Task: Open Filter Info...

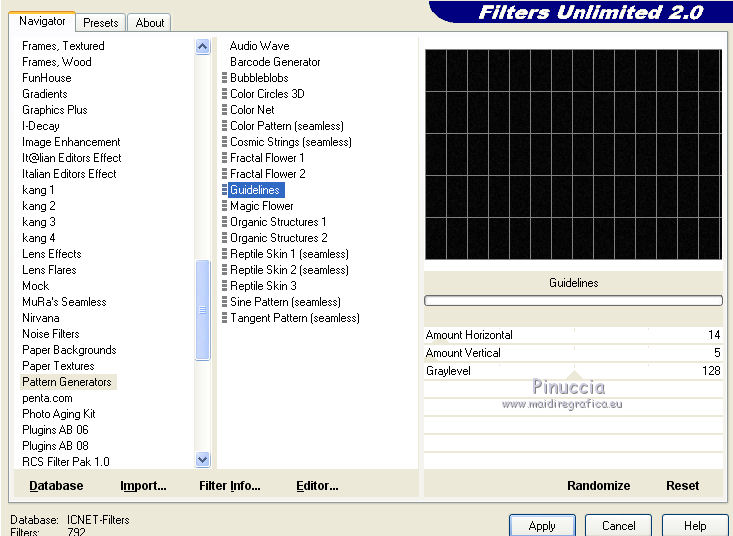Action: (230, 486)
